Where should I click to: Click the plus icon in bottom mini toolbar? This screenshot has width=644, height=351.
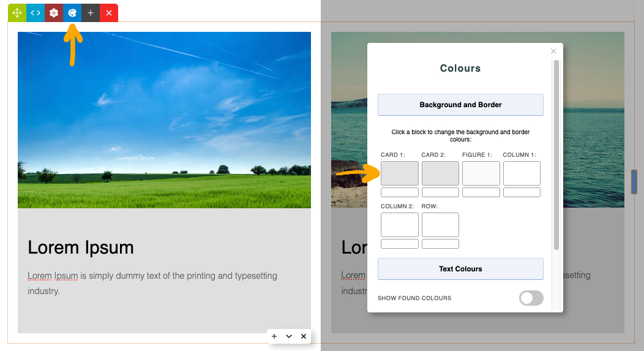pos(274,336)
